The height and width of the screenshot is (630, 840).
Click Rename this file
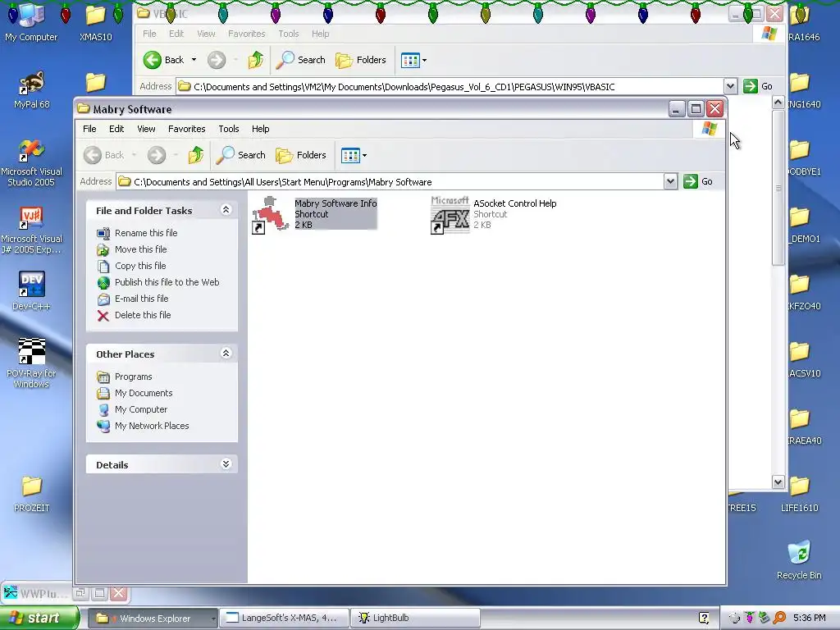146,233
